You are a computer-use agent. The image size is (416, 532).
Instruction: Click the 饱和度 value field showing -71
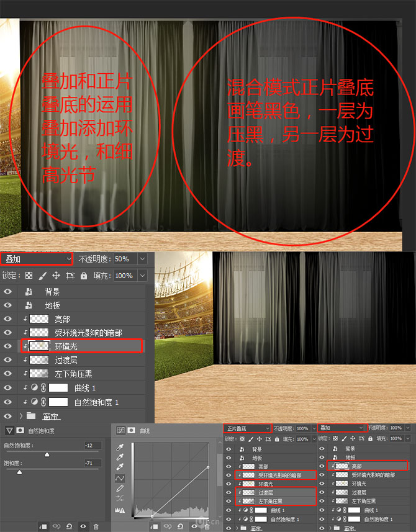(93, 463)
